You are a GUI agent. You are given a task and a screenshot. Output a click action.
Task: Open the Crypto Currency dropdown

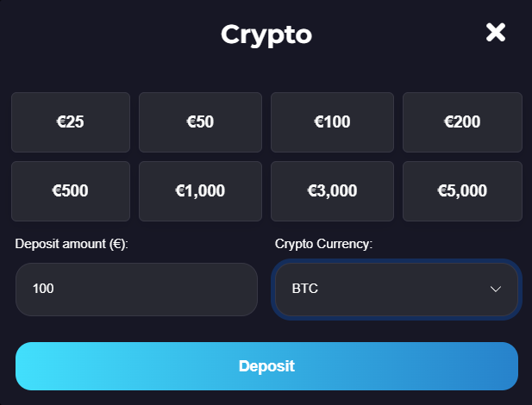click(396, 290)
